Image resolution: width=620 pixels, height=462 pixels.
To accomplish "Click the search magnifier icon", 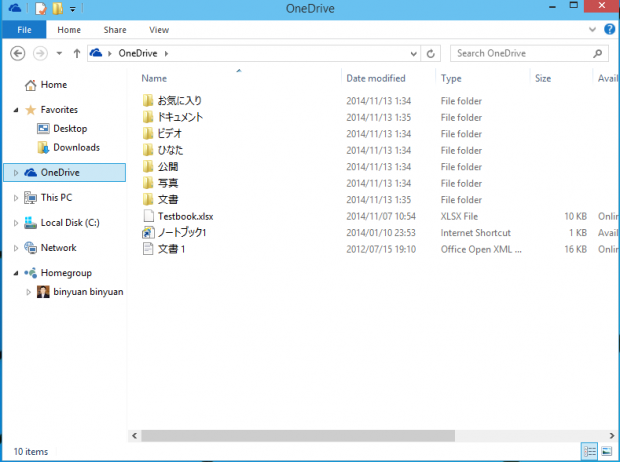I will (x=598, y=53).
